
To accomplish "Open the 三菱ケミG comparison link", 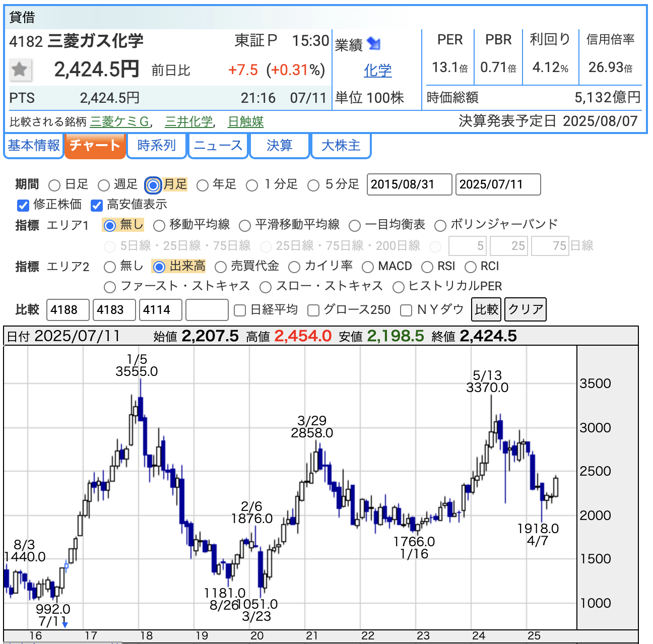I will coord(120,122).
